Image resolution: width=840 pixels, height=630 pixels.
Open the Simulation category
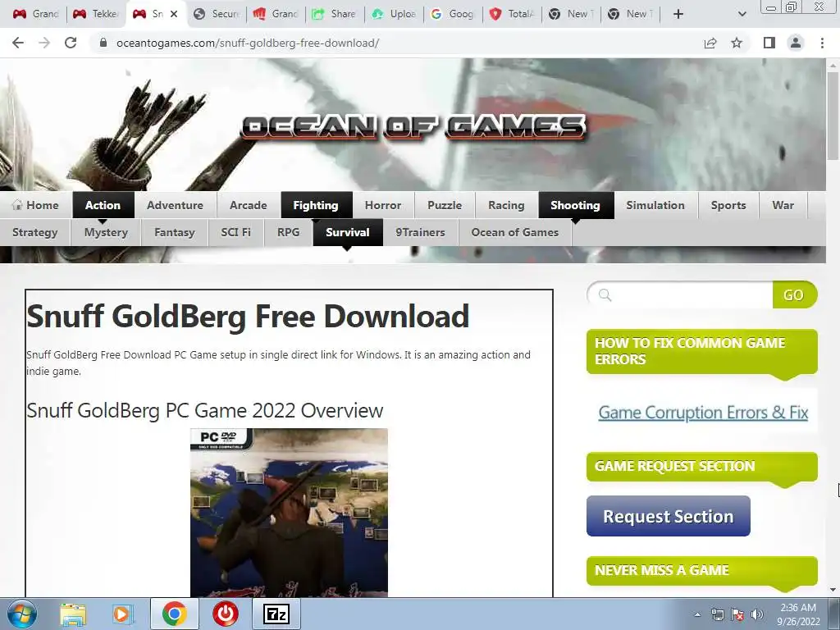coord(655,205)
